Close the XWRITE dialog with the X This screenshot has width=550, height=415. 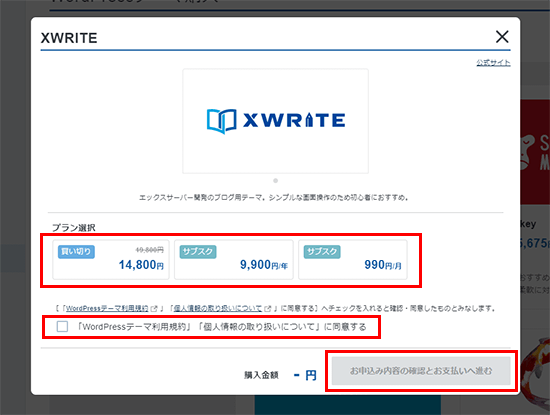(502, 36)
